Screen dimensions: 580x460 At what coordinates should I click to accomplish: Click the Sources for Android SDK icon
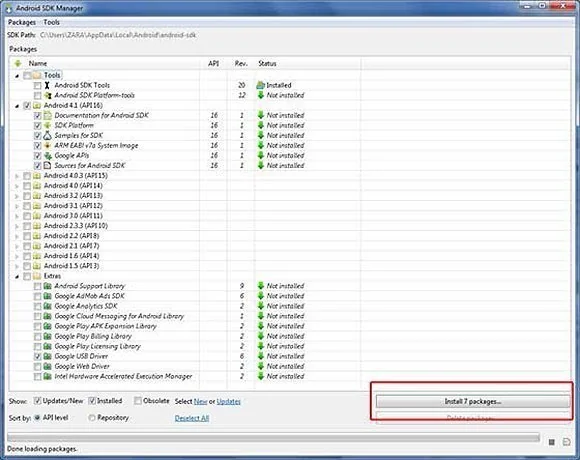[x=47, y=165]
